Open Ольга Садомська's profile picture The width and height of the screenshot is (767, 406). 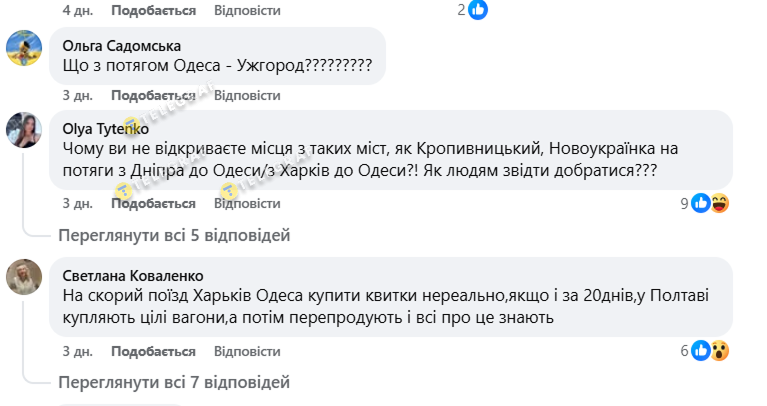[x=24, y=47]
